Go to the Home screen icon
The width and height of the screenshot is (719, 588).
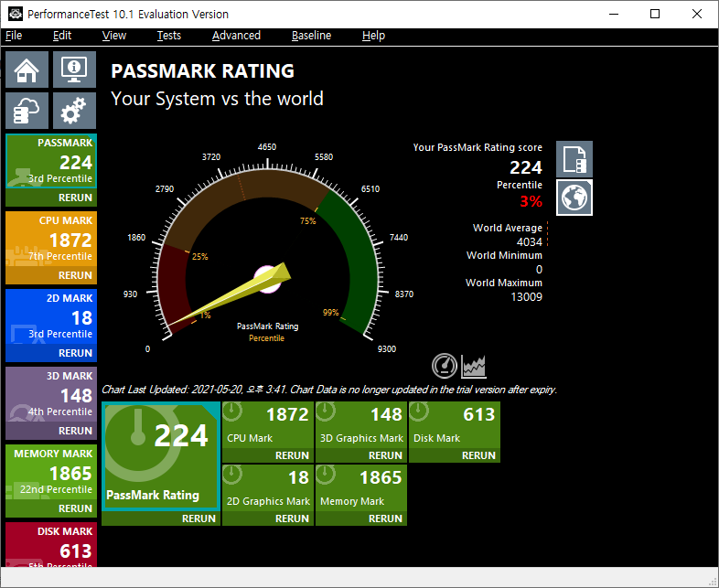[x=27, y=69]
